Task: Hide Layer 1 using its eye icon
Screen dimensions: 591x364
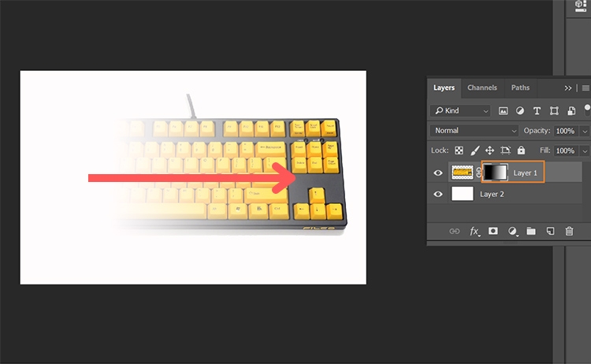Action: click(x=439, y=172)
